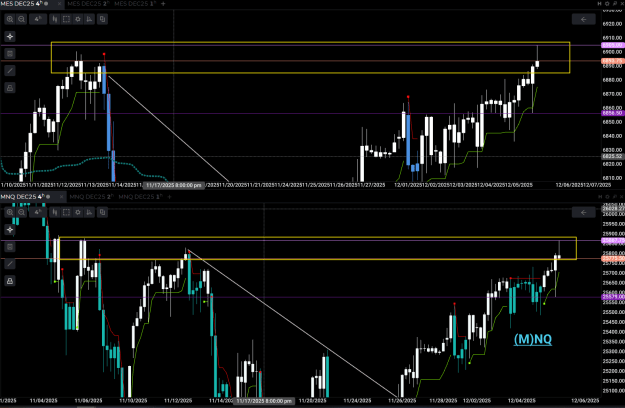Image resolution: width=625 pixels, height=408 pixels.
Task: Click the 6920.00 price on MES axis
Action: pos(613,24)
